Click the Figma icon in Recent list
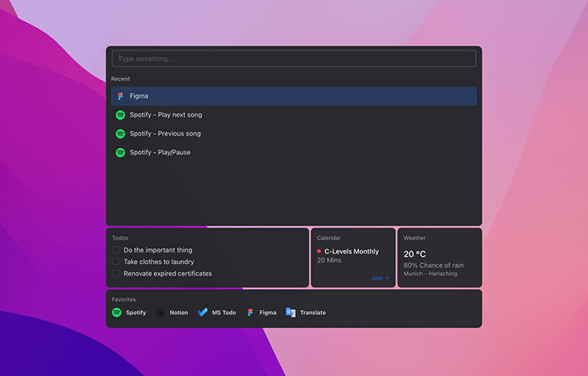 [121, 96]
